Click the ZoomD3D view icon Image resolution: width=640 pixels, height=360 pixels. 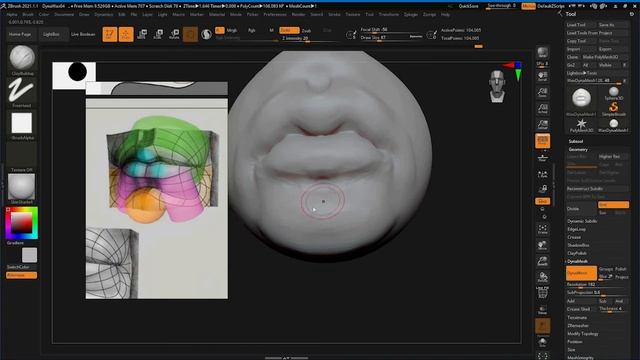pyautogui.click(x=542, y=261)
